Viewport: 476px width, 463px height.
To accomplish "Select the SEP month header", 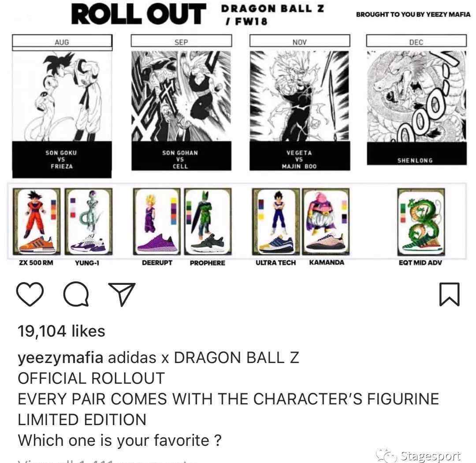I will point(181,41).
